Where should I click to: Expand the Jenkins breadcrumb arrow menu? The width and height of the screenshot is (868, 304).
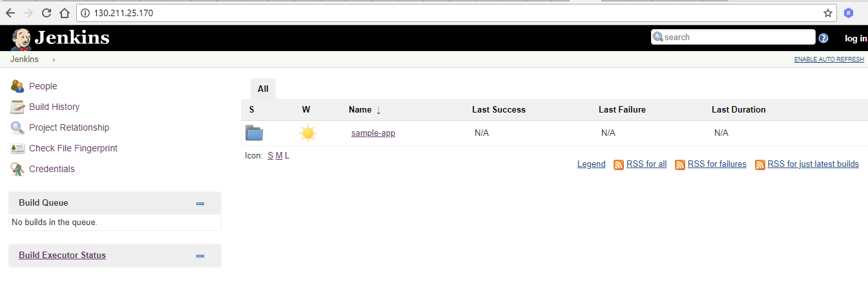[x=54, y=60]
